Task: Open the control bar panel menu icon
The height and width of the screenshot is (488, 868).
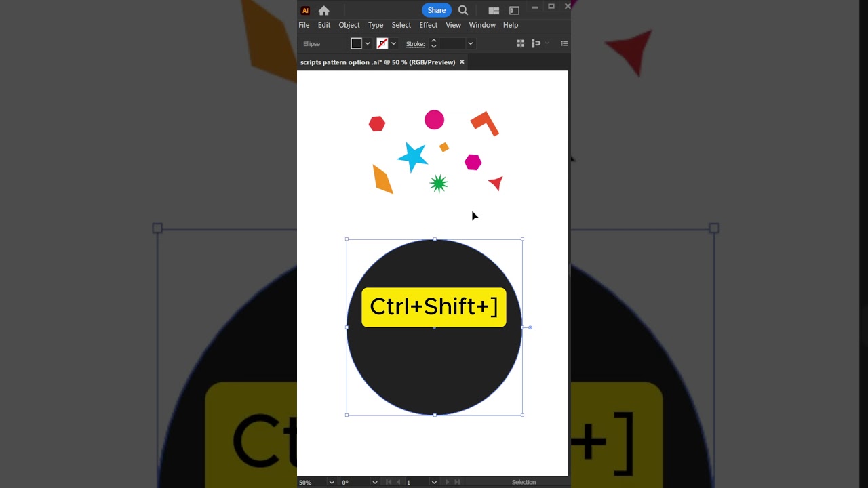Action: pyautogui.click(x=564, y=43)
